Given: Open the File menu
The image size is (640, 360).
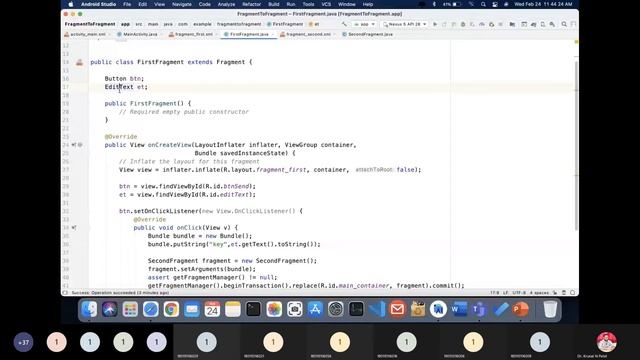Looking at the screenshot, I should click(127, 4).
